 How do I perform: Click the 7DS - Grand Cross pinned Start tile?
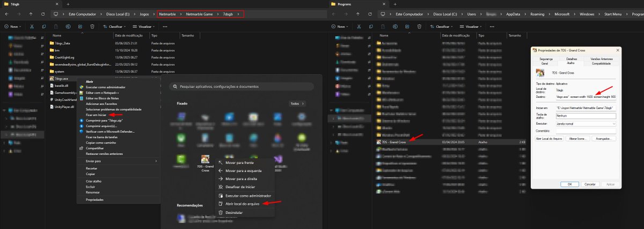(205, 163)
